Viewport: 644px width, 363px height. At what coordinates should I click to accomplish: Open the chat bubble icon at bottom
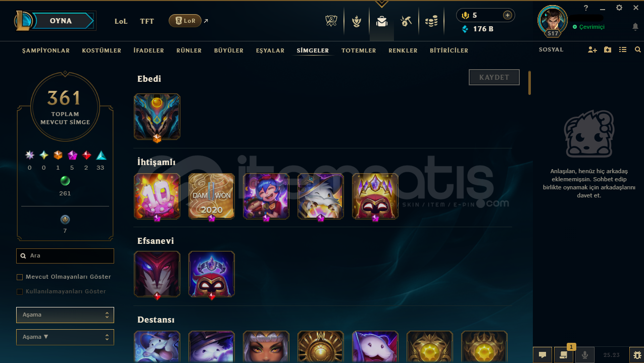pyautogui.click(x=542, y=355)
